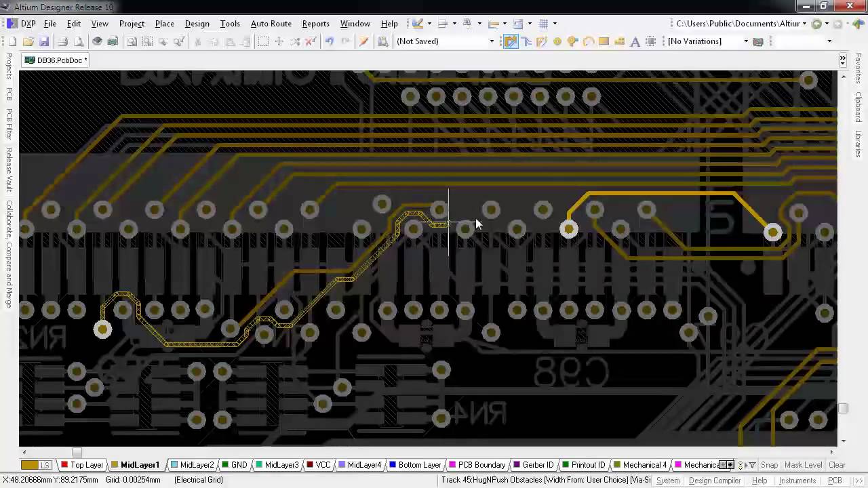
Task: Expand the grid options dropdown arrow
Action: 555,24
